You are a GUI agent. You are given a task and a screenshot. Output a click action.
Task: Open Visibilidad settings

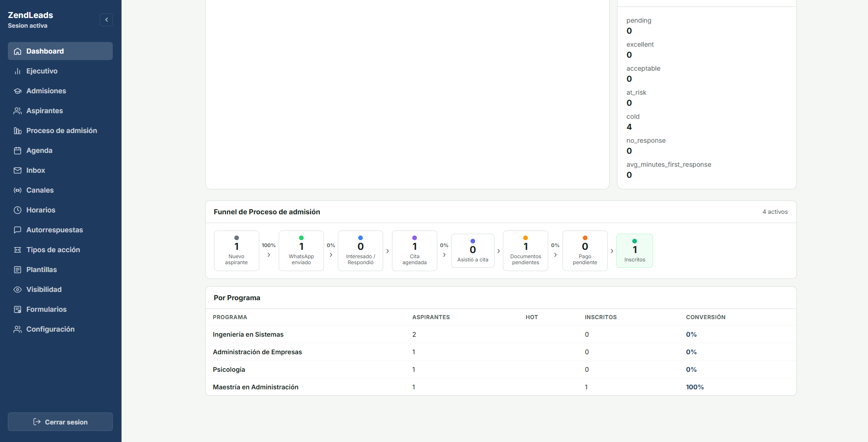(60, 290)
